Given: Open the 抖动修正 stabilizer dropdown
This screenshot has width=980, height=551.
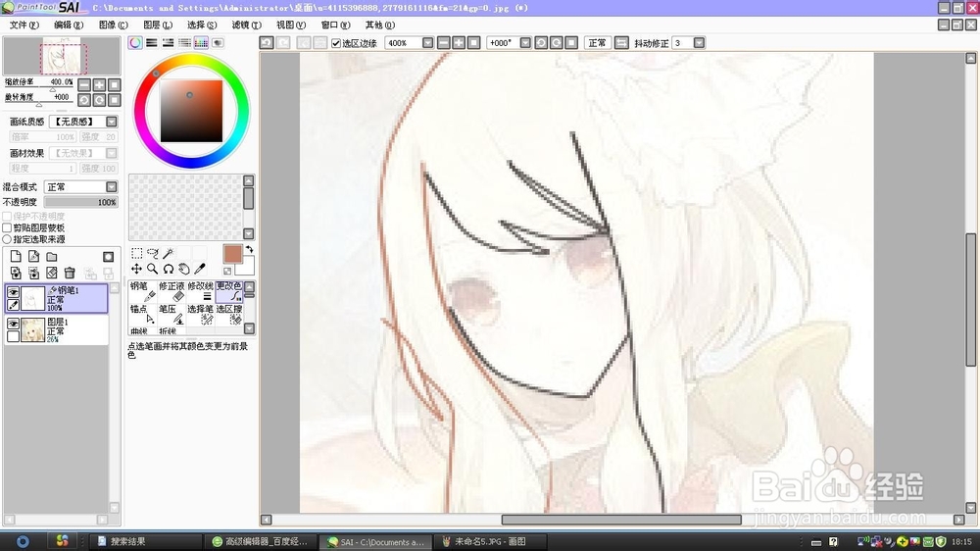Looking at the screenshot, I should pyautogui.click(x=699, y=43).
